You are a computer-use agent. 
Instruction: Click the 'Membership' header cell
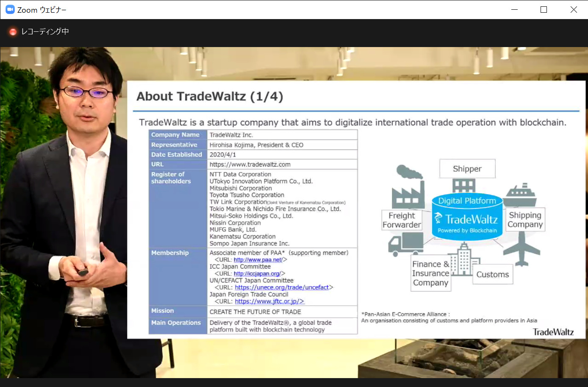coord(178,277)
